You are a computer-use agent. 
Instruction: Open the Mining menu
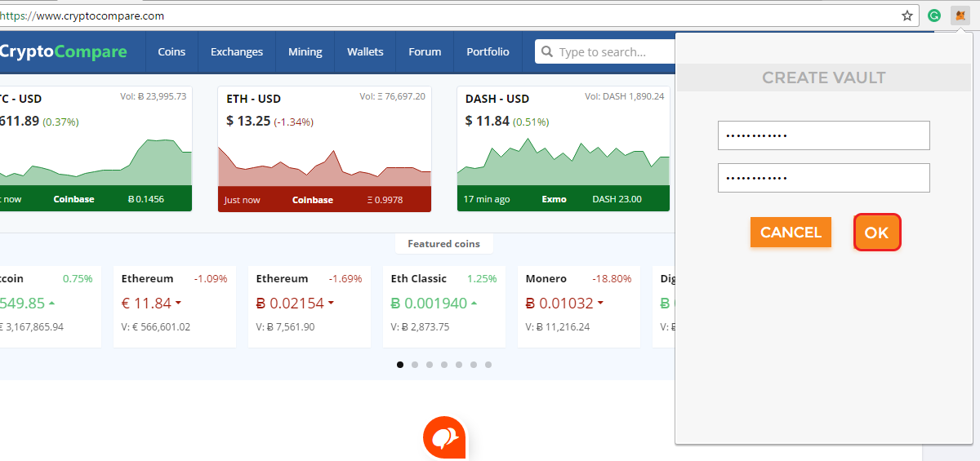click(305, 52)
